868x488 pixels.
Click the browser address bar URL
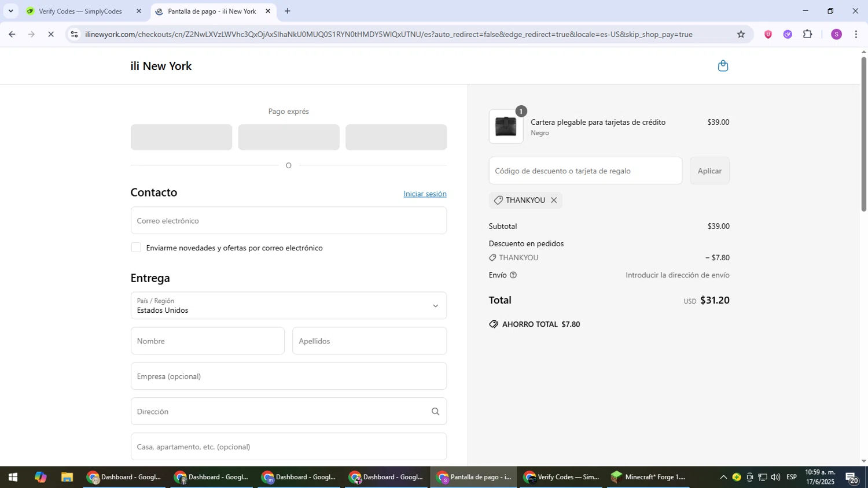(388, 34)
